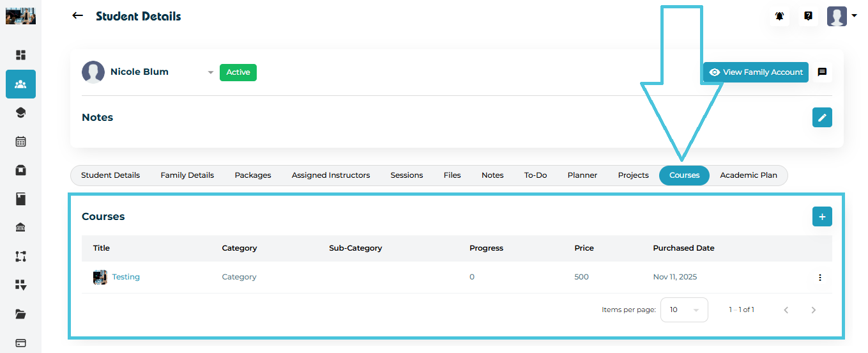Expand the user profile avatar menu
Image resolution: width=868 pixels, height=353 pixels.
tap(842, 17)
